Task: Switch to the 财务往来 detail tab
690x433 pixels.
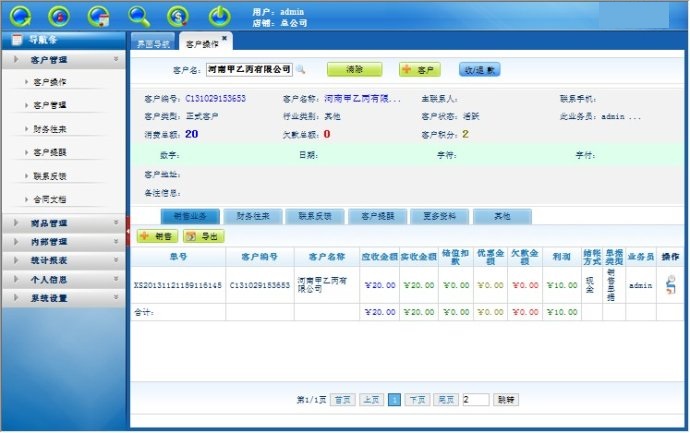Action: coord(253,216)
